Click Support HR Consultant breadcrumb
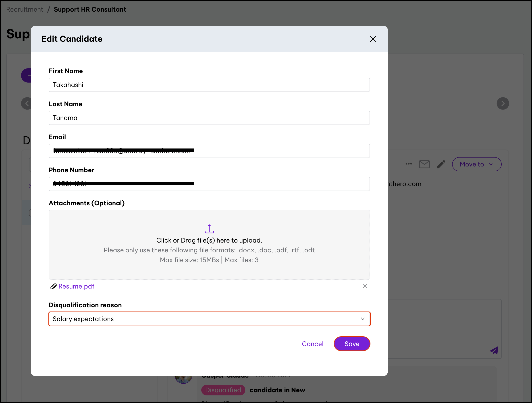 [90, 9]
